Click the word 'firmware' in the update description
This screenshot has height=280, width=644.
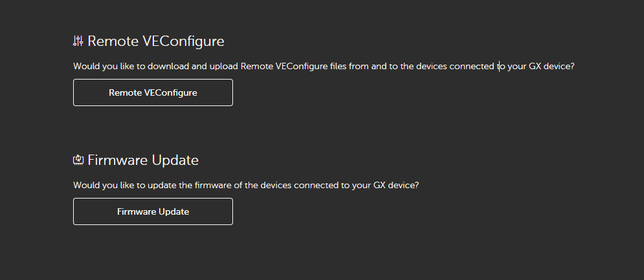(x=213, y=185)
